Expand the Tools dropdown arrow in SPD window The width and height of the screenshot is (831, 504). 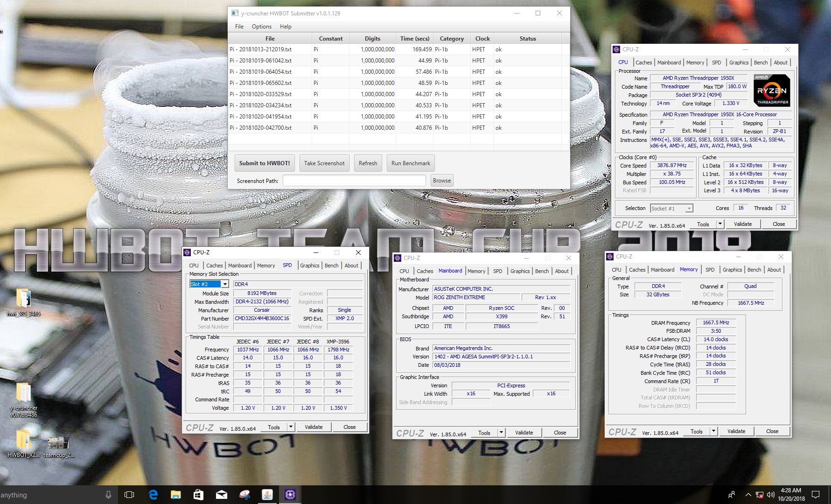coord(291,427)
